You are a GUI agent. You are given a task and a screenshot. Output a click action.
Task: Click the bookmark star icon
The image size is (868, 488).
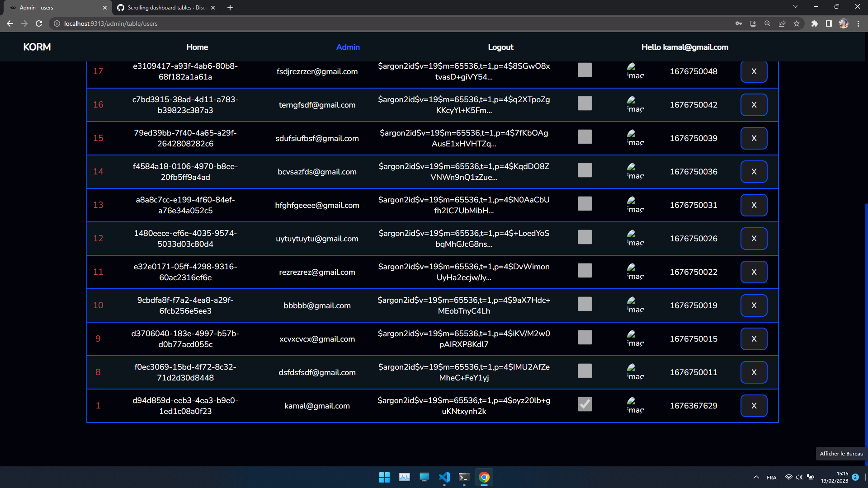coord(797,23)
